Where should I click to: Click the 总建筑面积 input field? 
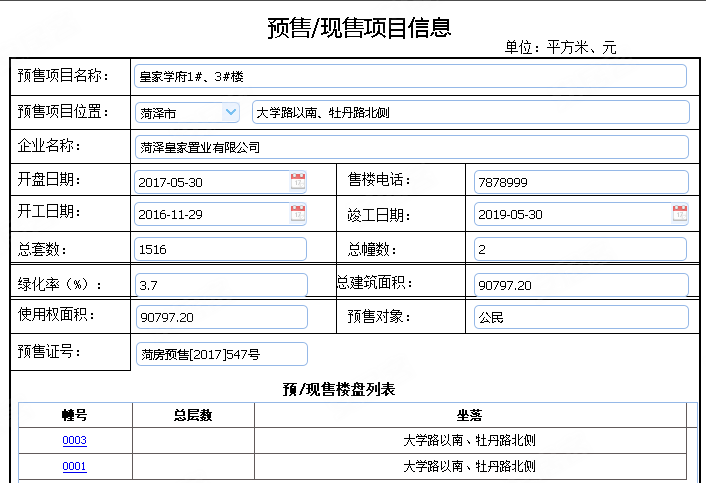581,285
